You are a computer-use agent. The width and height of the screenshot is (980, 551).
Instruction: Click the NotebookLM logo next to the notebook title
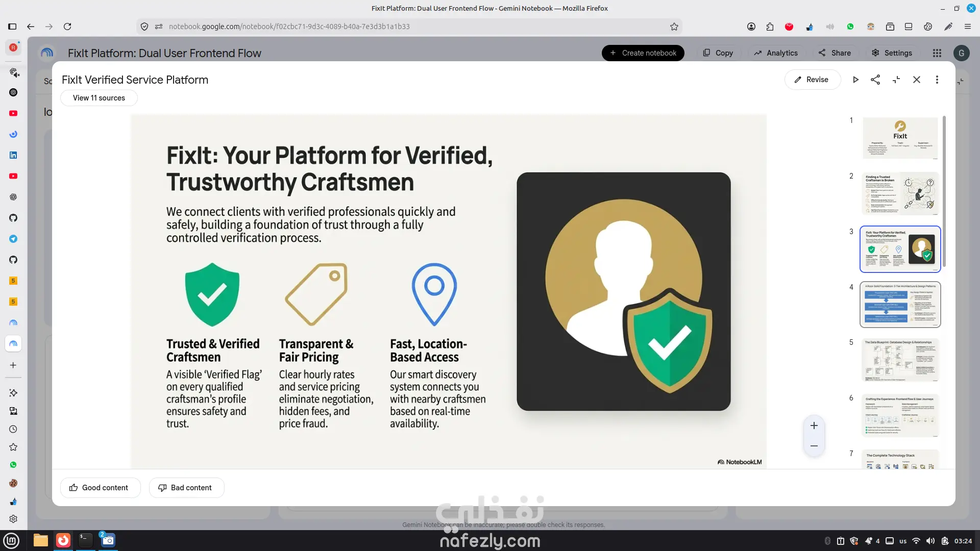pyautogui.click(x=47, y=53)
